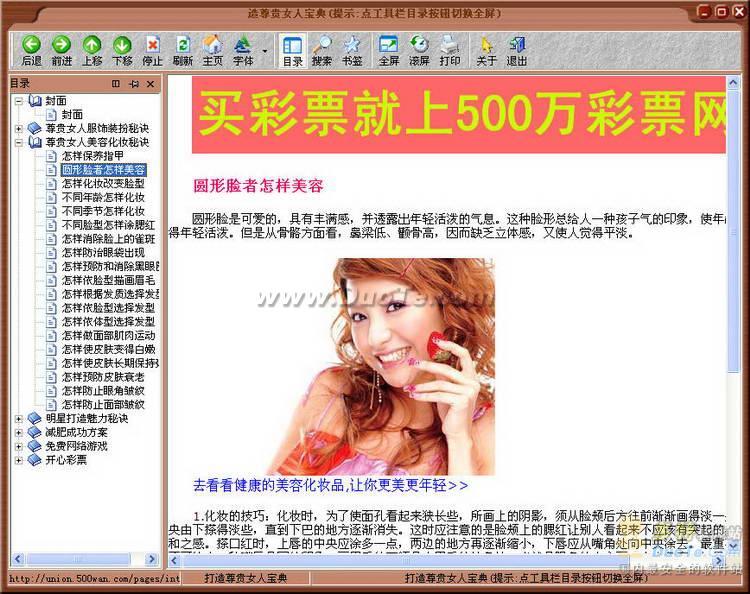Collapse the 封面 root tree node
This screenshot has height=594, width=750.
pos(19,101)
